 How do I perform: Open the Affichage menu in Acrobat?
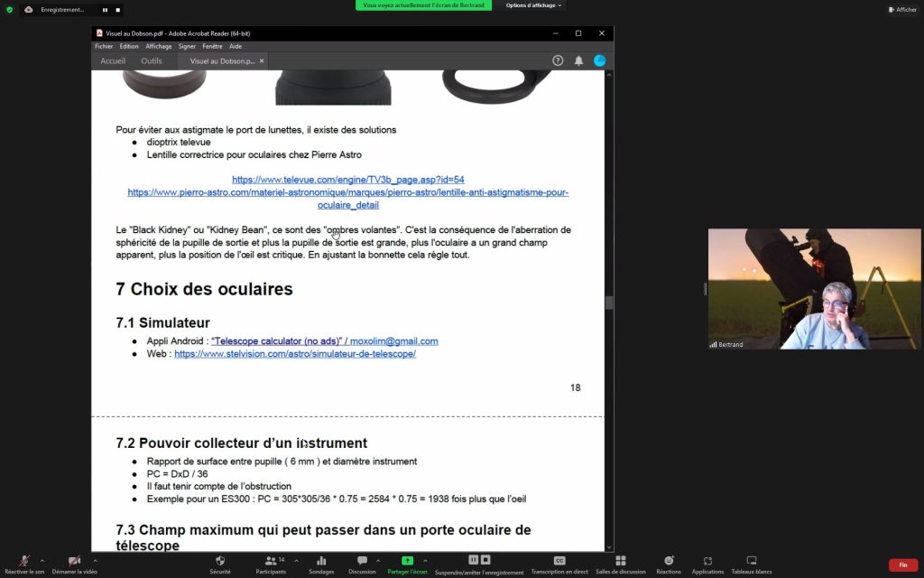pyautogui.click(x=159, y=46)
